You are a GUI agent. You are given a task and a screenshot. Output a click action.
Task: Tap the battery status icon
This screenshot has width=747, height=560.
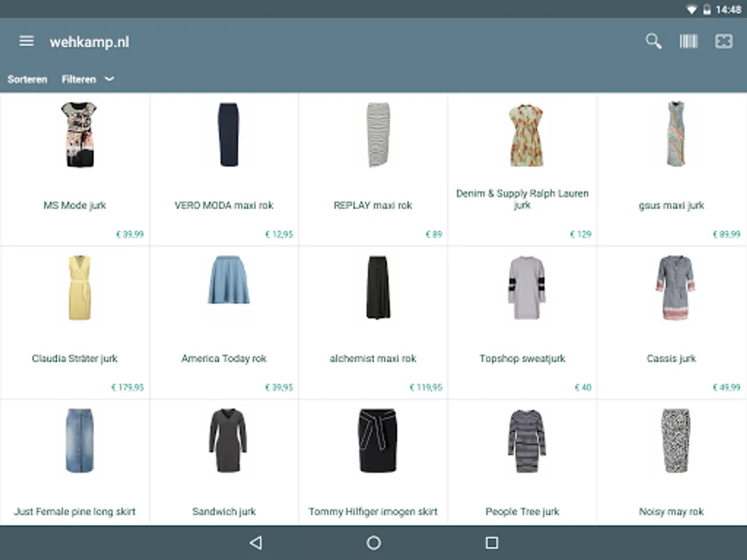(x=707, y=9)
